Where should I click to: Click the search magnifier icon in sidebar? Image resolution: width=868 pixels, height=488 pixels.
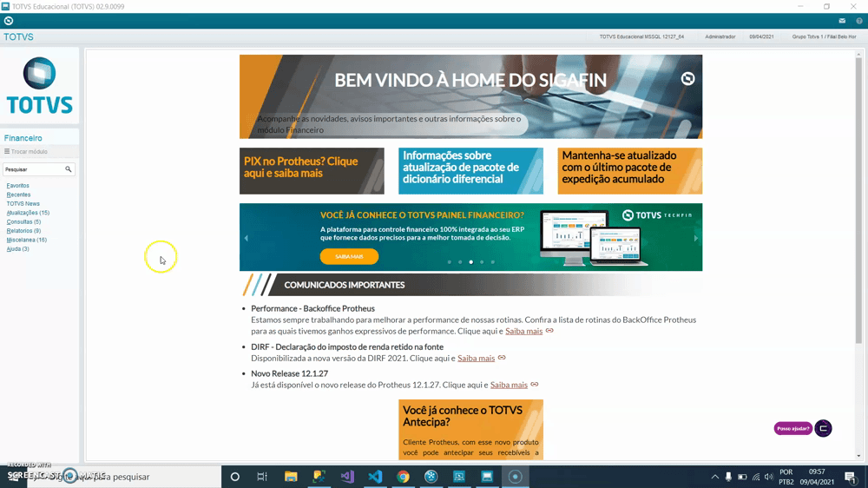[68, 169]
